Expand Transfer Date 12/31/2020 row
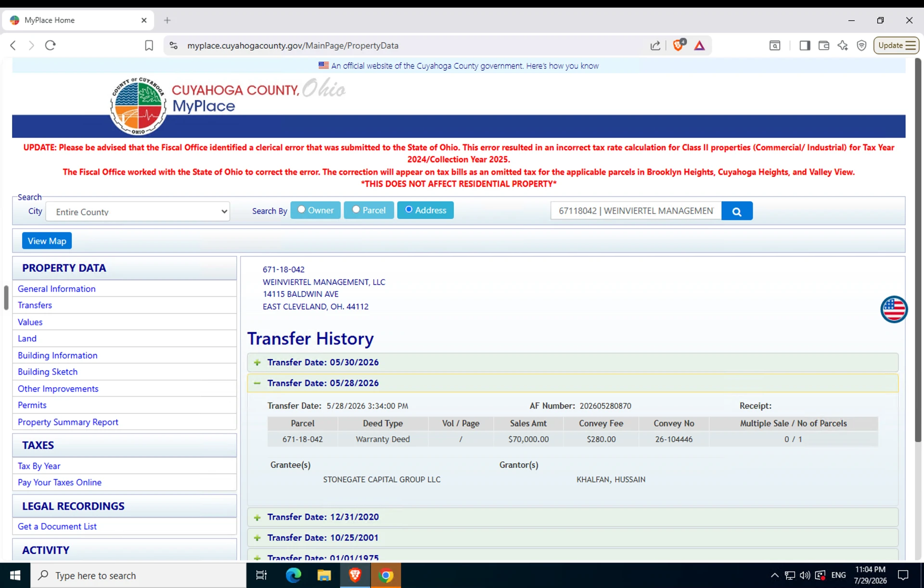The image size is (924, 588). 573,517
